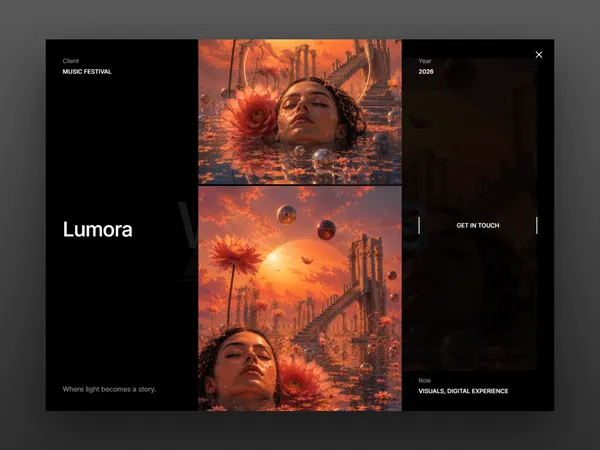The width and height of the screenshot is (600, 450).
Task: Click the Year label
Action: pyautogui.click(x=425, y=61)
